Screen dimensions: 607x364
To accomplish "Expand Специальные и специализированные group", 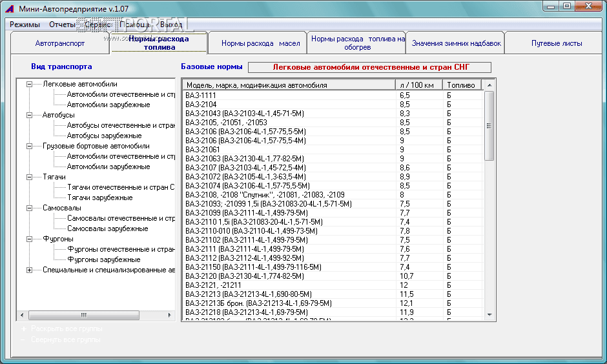I will pos(30,270).
